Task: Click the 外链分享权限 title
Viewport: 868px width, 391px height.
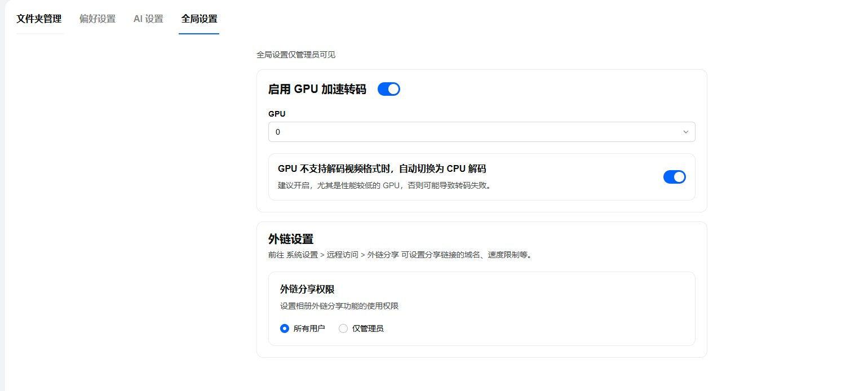Action: 307,290
